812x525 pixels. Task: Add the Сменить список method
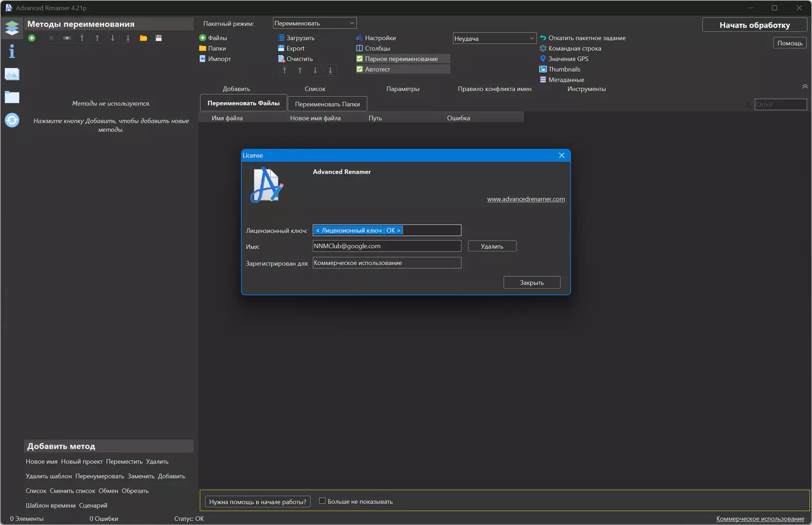73,491
